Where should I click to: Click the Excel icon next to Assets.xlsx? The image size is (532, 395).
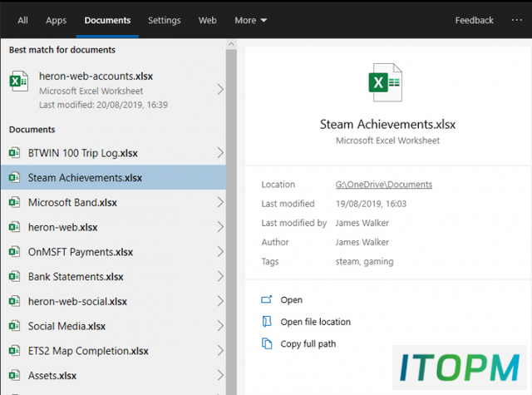[x=14, y=375]
